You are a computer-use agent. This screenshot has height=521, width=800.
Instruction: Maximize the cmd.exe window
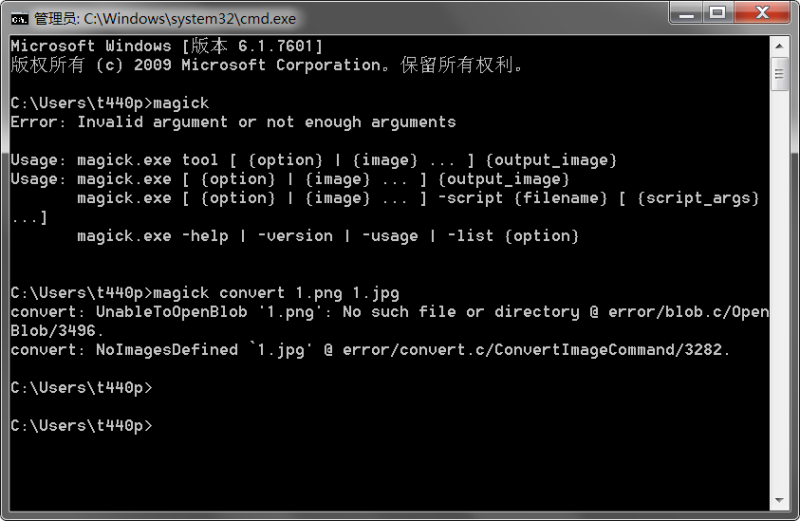click(x=718, y=12)
